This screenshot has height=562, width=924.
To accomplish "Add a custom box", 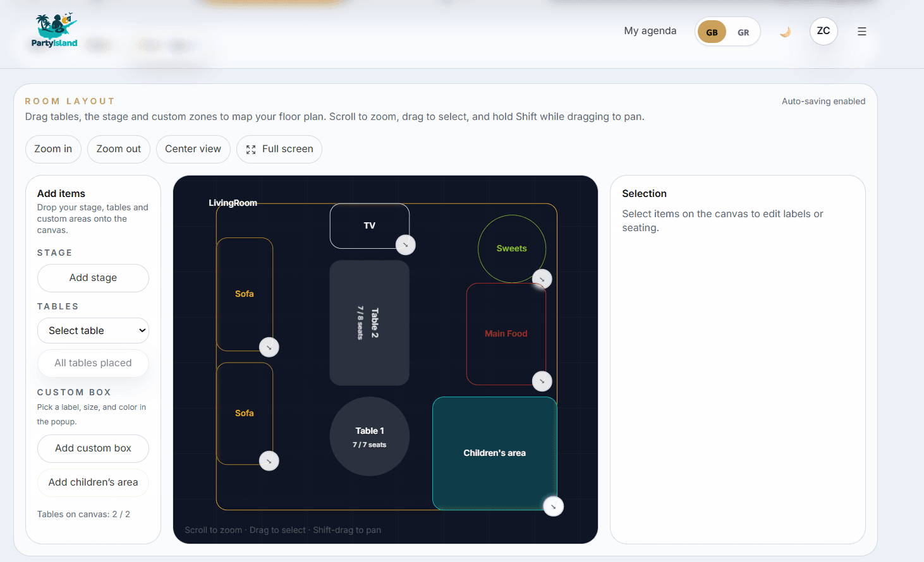I will click(x=93, y=448).
